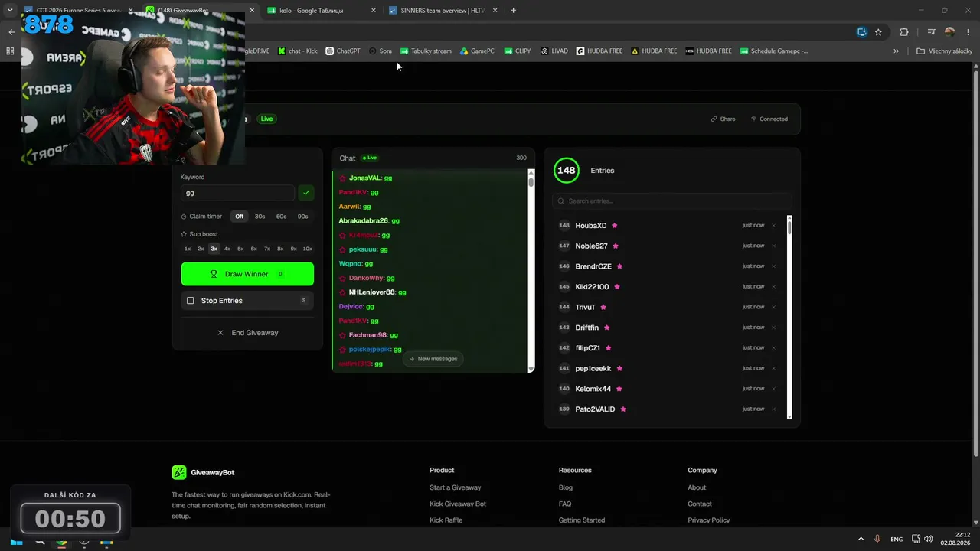The height and width of the screenshot is (551, 980).
Task: Select 10x sub boost
Action: (308, 249)
